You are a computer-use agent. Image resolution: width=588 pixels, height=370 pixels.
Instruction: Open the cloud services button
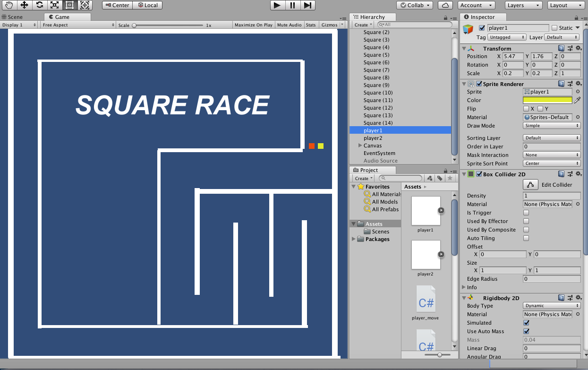tap(445, 5)
